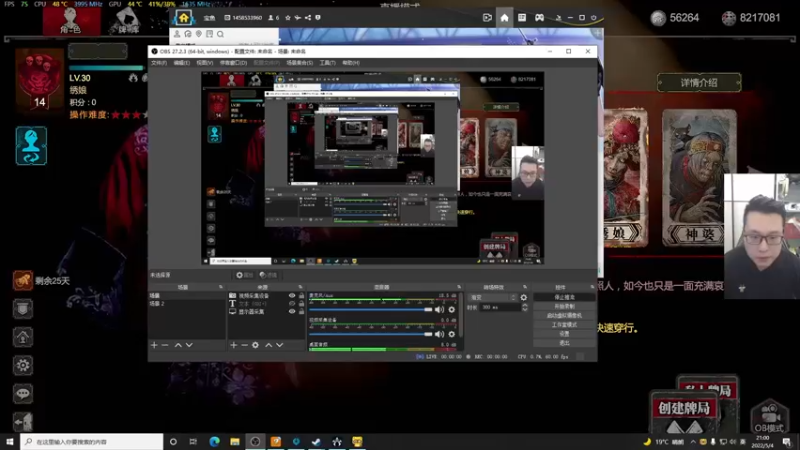Pop out the Controls dock panel

coord(592,287)
